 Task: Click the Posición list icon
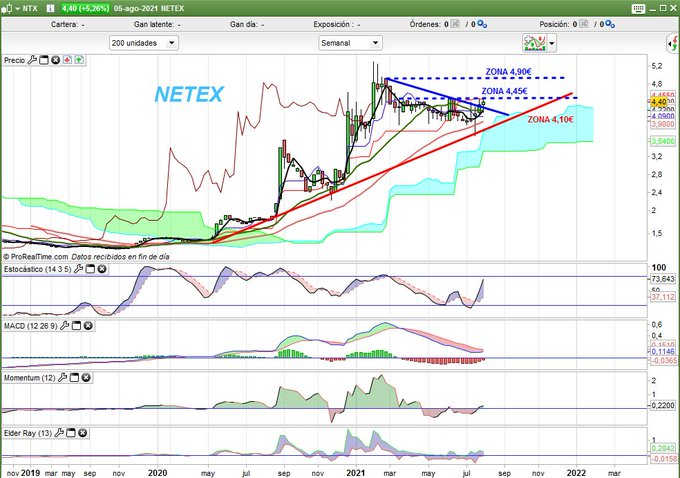tap(583, 24)
